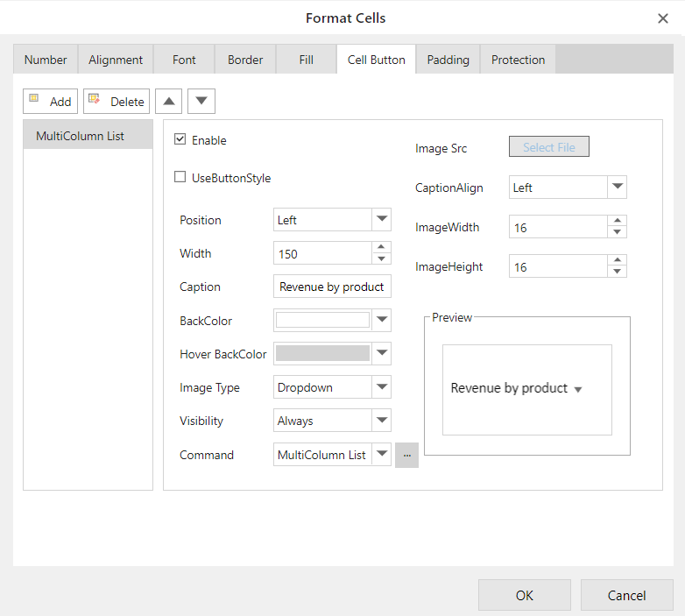Open the Hover BackColor color picker

(381, 354)
